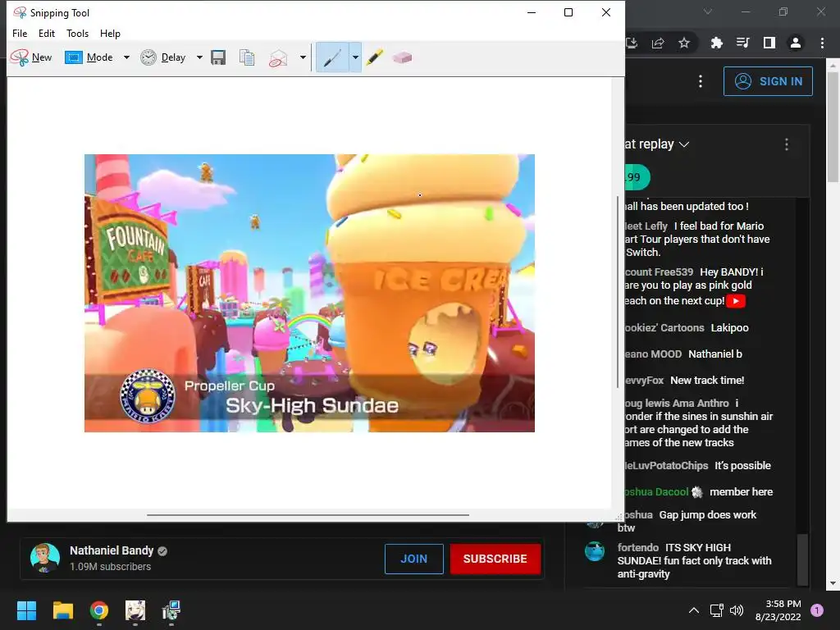This screenshot has width=840, height=630.
Task: Send snip via email envelope icon
Action: point(278,57)
